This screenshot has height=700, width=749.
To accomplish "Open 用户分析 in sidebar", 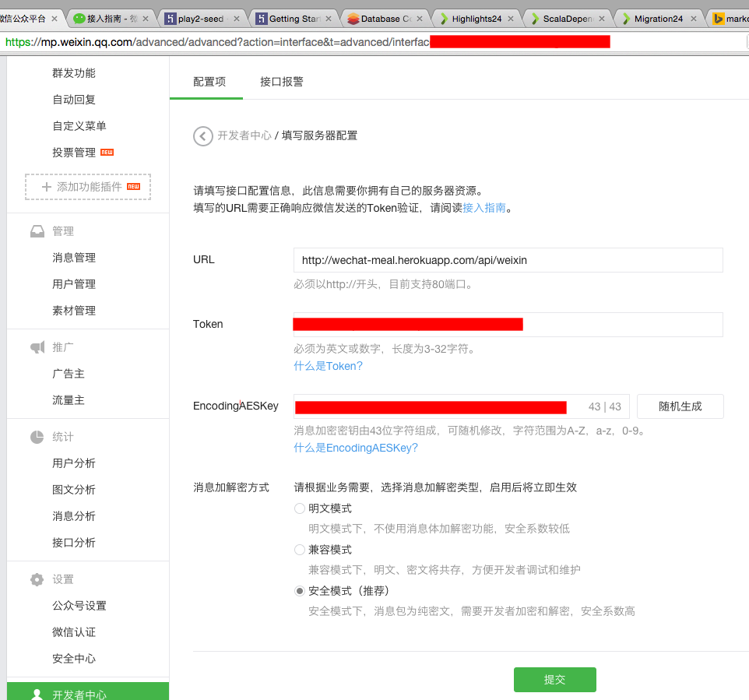I will click(74, 463).
